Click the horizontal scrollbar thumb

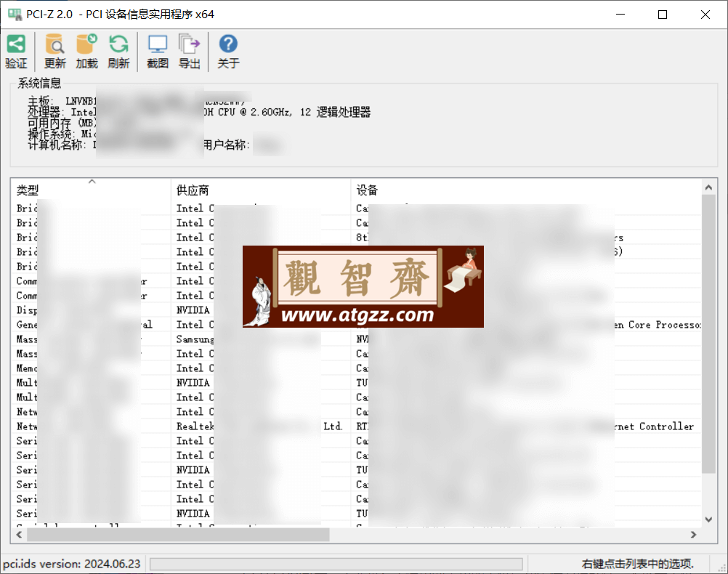(x=178, y=535)
